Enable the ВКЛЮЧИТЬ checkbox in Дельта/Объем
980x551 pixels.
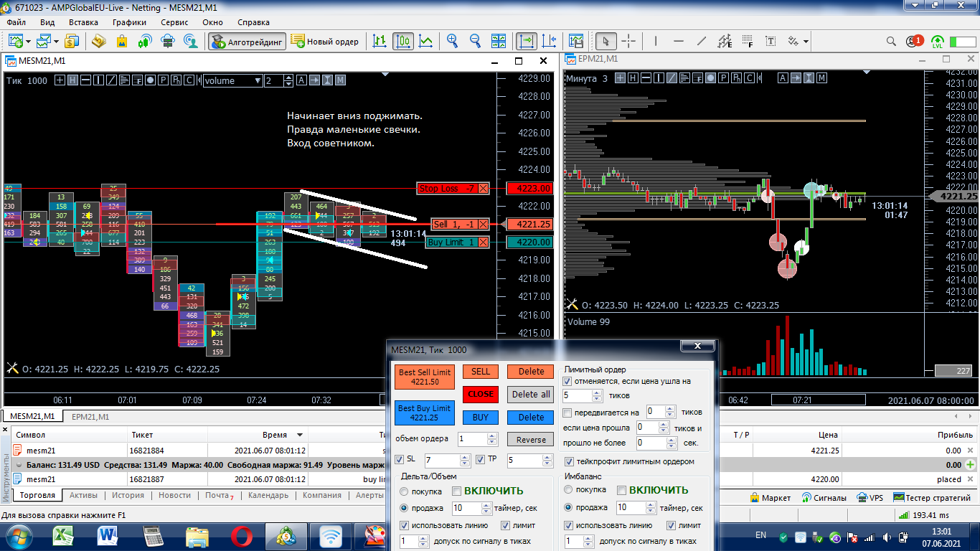point(456,491)
